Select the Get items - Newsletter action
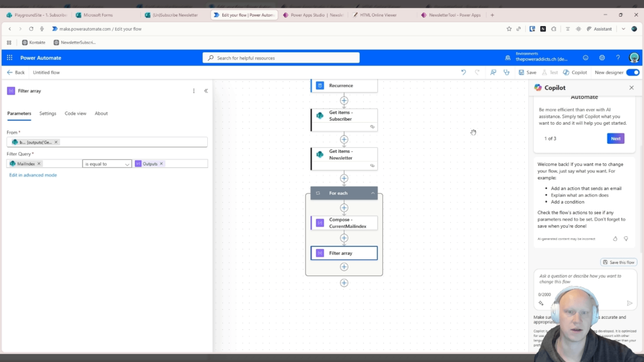The image size is (644, 362). coord(344,159)
